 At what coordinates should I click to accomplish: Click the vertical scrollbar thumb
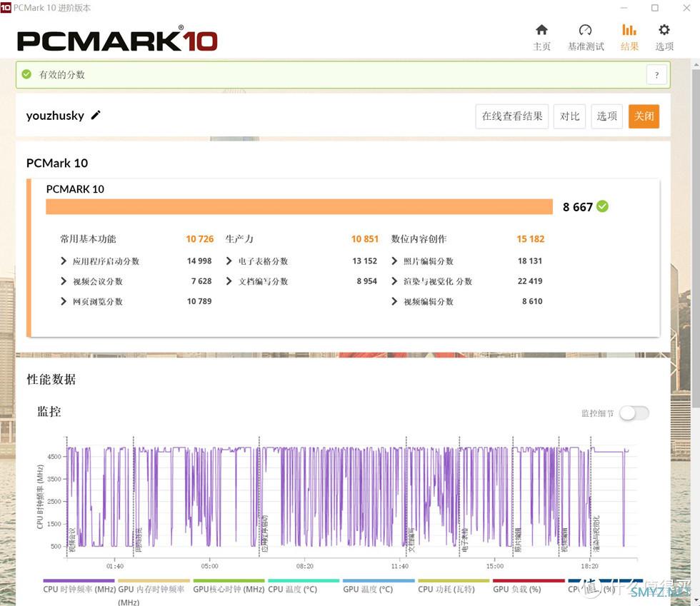(x=696, y=238)
